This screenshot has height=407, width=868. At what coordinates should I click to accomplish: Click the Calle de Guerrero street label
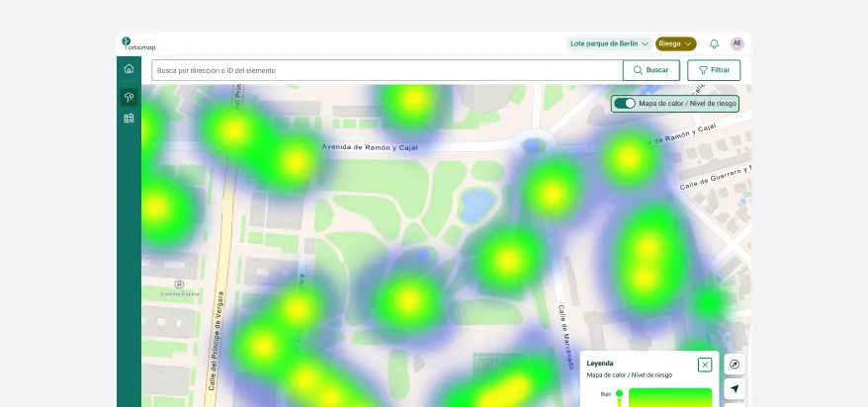coord(715,177)
